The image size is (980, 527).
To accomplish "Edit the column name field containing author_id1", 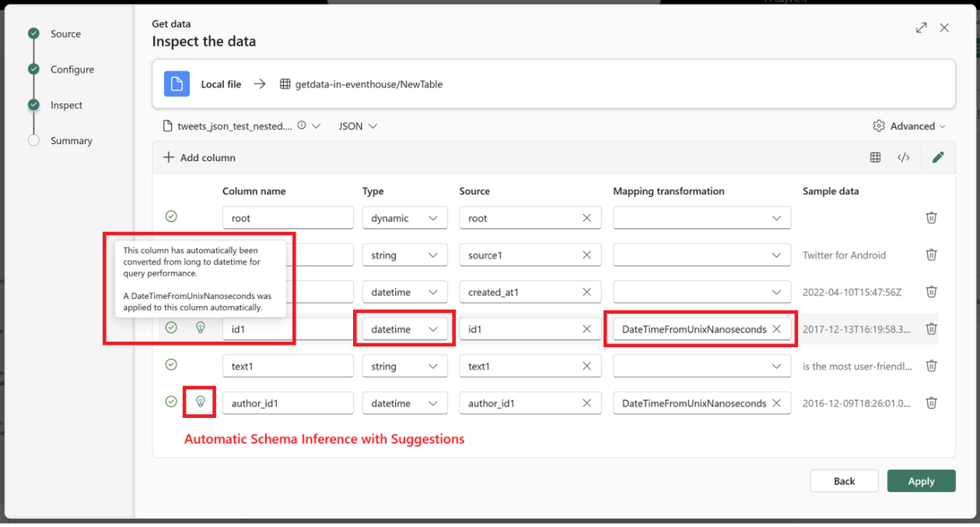I will [x=288, y=403].
